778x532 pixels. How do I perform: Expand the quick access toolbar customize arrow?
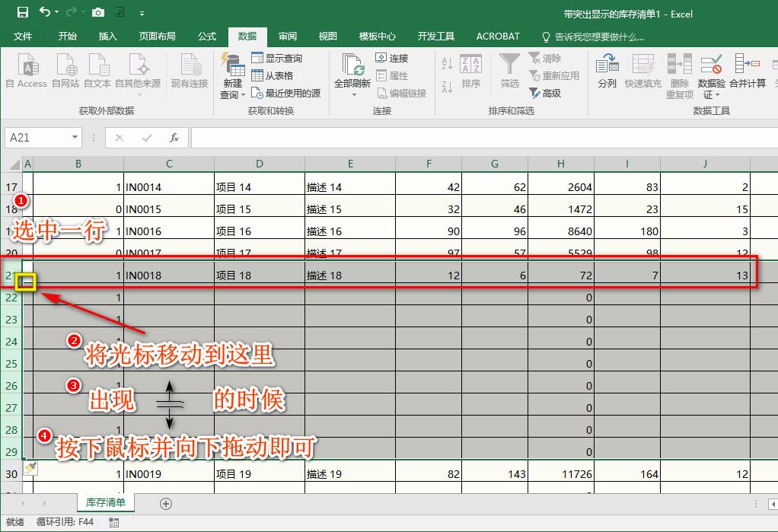click(142, 14)
